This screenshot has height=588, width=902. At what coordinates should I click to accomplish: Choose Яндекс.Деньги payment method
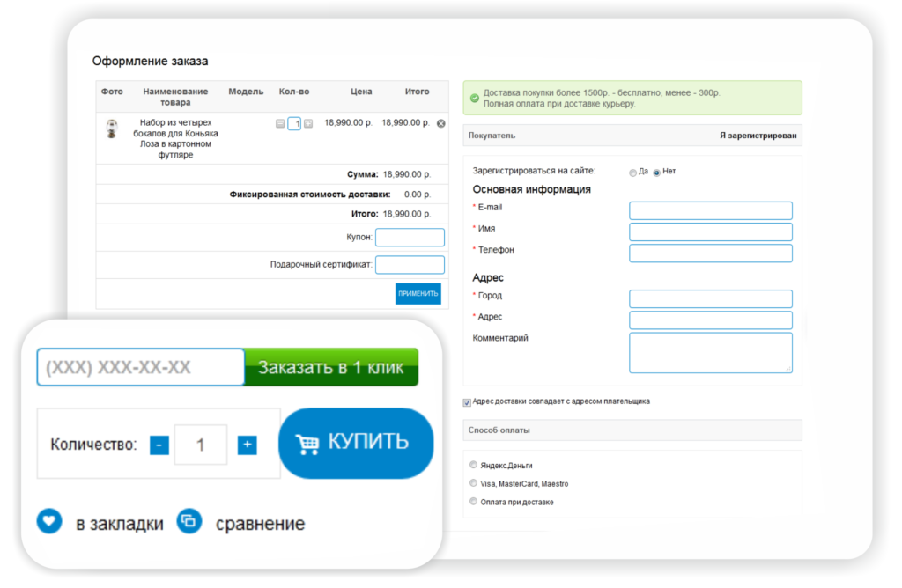click(474, 465)
